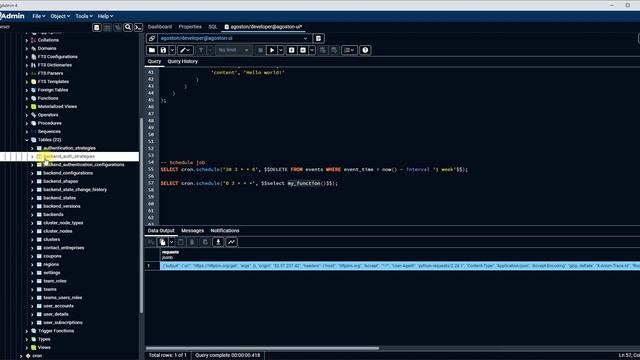The image size is (640, 360).
Task: Click my_function in line 57
Action: tap(304, 183)
